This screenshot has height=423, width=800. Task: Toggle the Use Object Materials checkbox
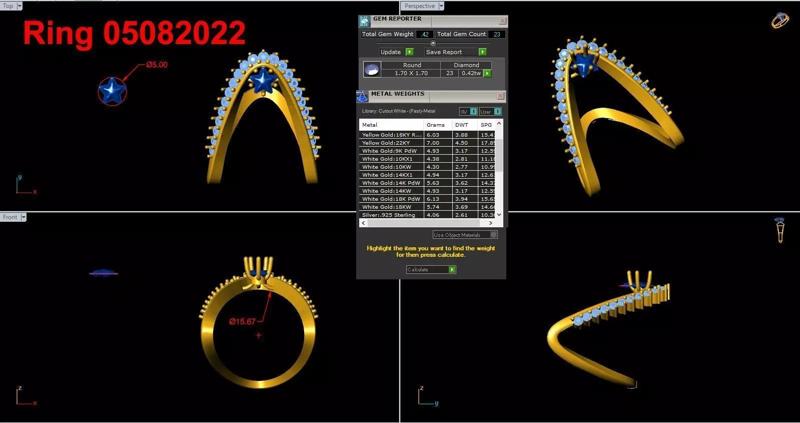point(493,235)
